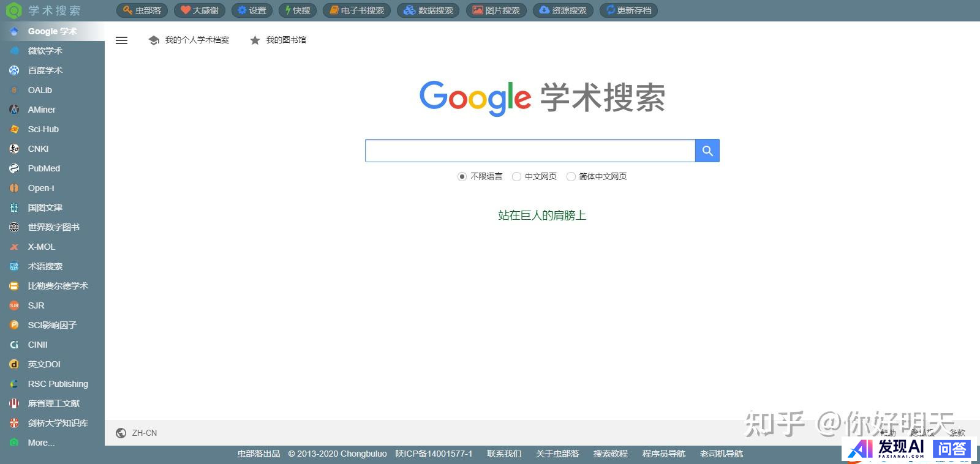Open the CINII icon
Image resolution: width=980 pixels, height=464 pixels.
(x=14, y=345)
